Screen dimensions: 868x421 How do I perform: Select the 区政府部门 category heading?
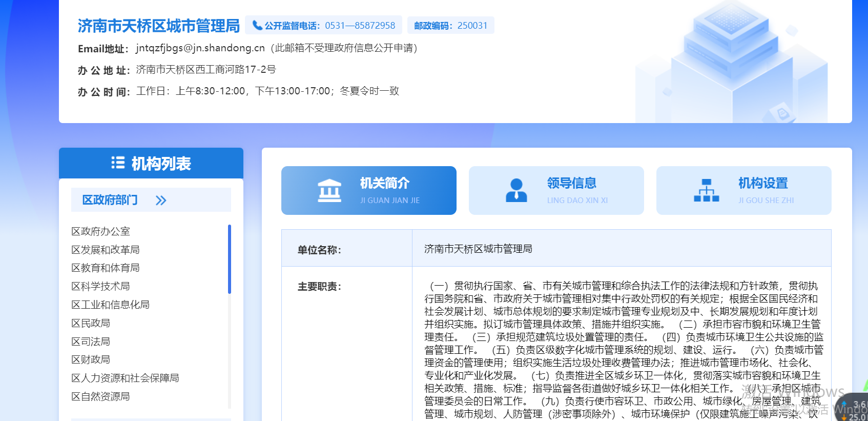(x=110, y=200)
